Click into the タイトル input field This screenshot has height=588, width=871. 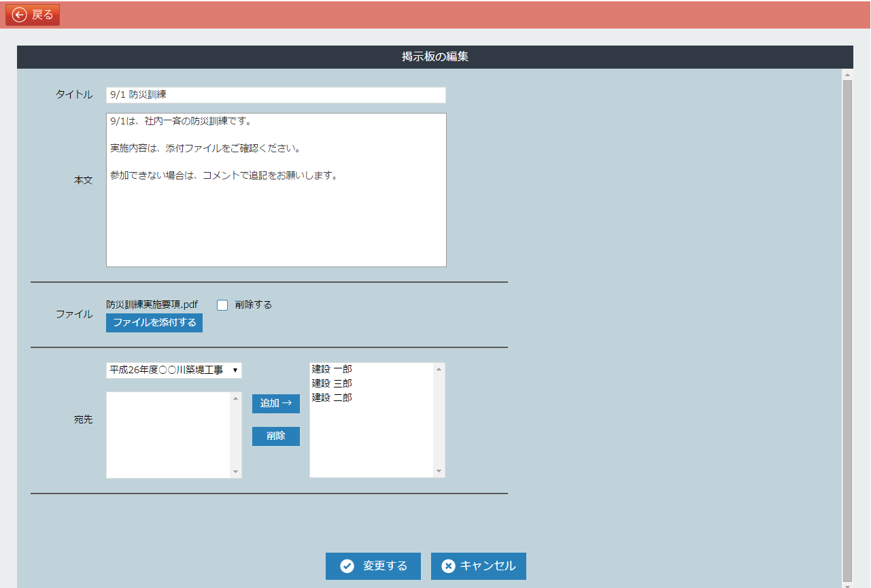[276, 95]
